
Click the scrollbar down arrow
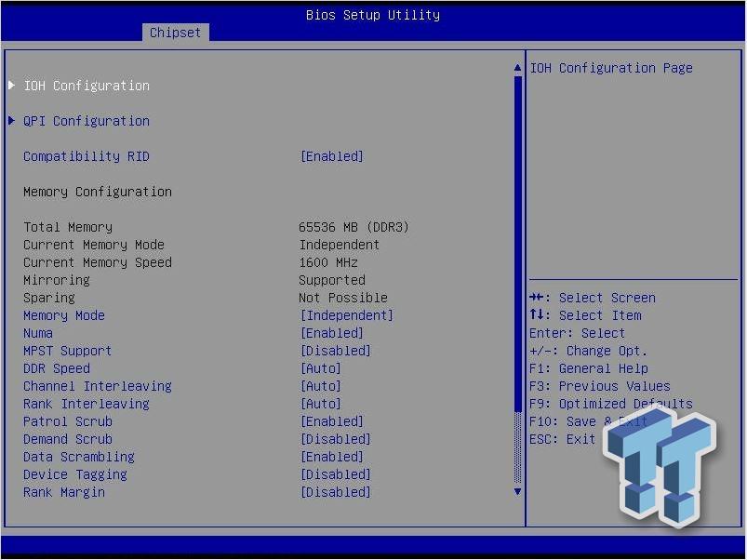pos(518,491)
